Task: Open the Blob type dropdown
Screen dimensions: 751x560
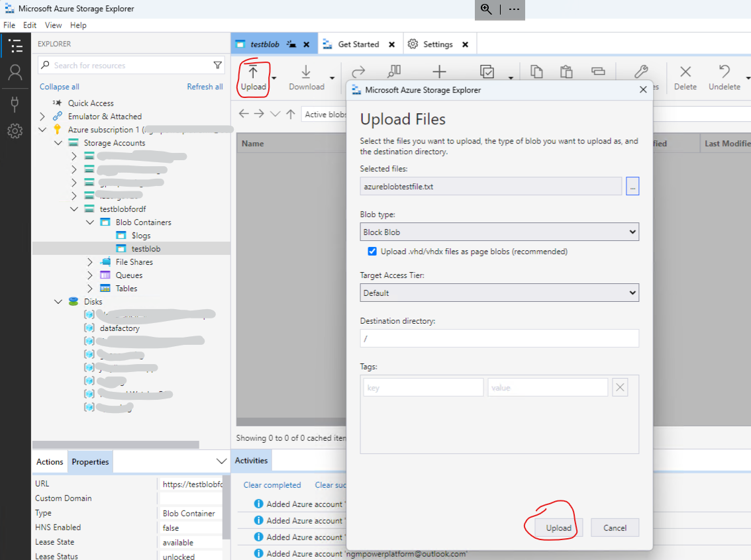Action: tap(499, 232)
